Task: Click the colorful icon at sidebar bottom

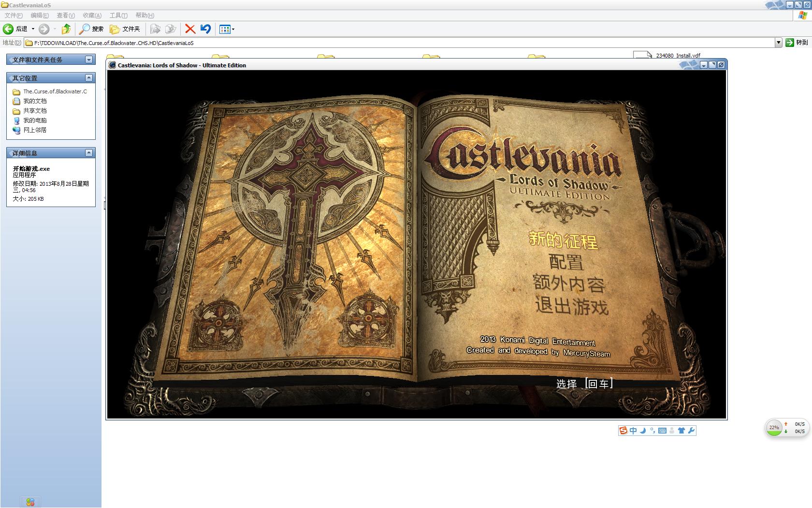Action: click(30, 502)
